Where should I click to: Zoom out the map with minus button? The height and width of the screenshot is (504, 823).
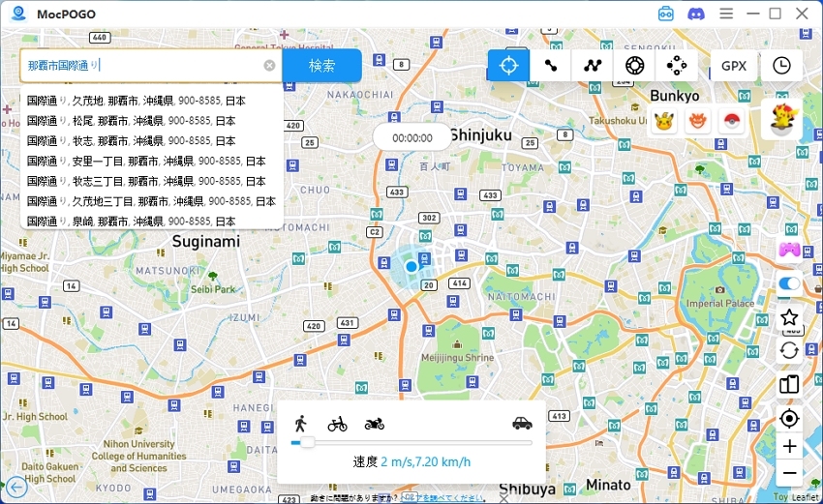point(789,473)
